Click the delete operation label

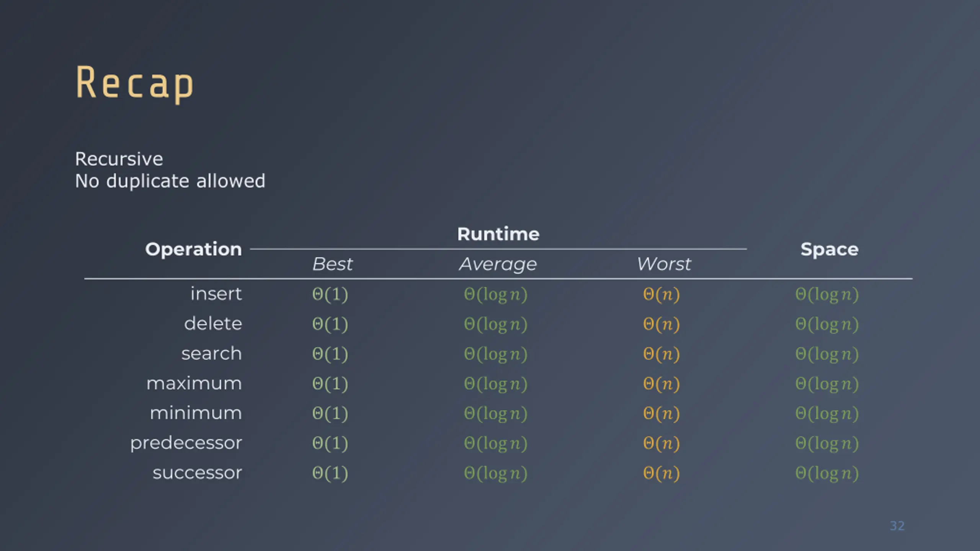point(213,324)
